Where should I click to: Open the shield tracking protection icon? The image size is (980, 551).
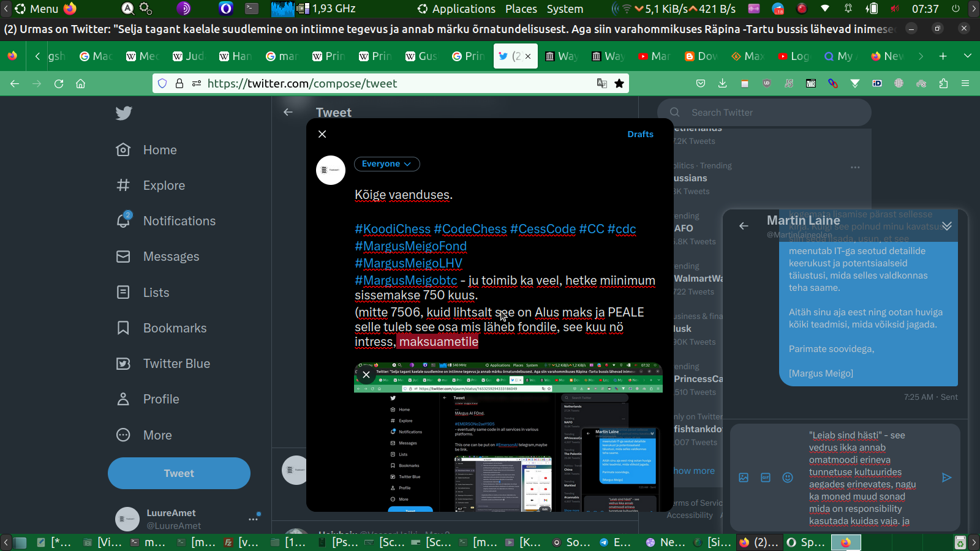pyautogui.click(x=162, y=83)
